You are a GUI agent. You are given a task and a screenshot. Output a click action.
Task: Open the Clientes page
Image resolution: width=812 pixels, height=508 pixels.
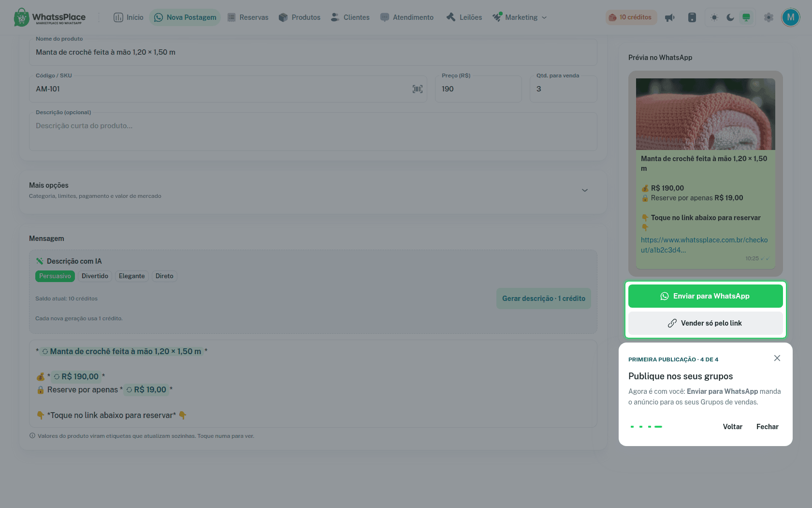[350, 17]
